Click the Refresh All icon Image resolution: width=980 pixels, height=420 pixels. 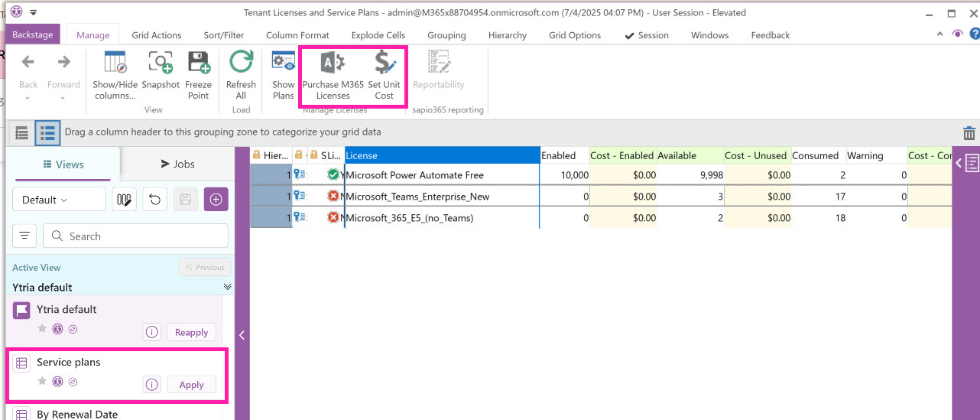pos(241,75)
